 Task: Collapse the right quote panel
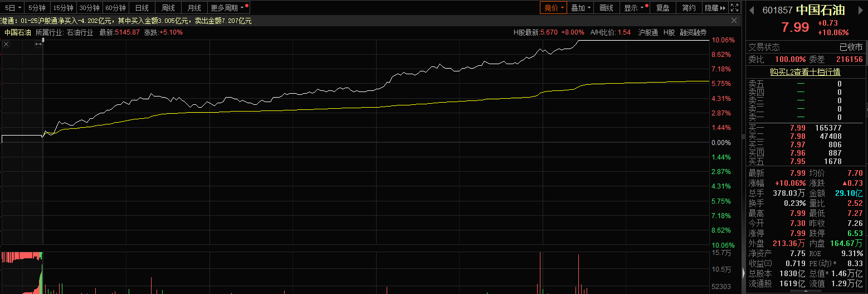pos(743,273)
